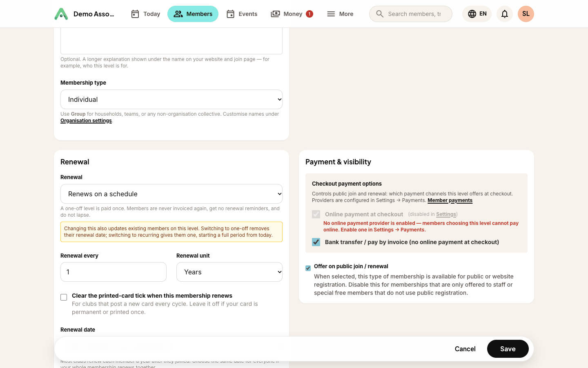Open the notifications bell
Viewport: 588px width, 368px height.
[505, 14]
